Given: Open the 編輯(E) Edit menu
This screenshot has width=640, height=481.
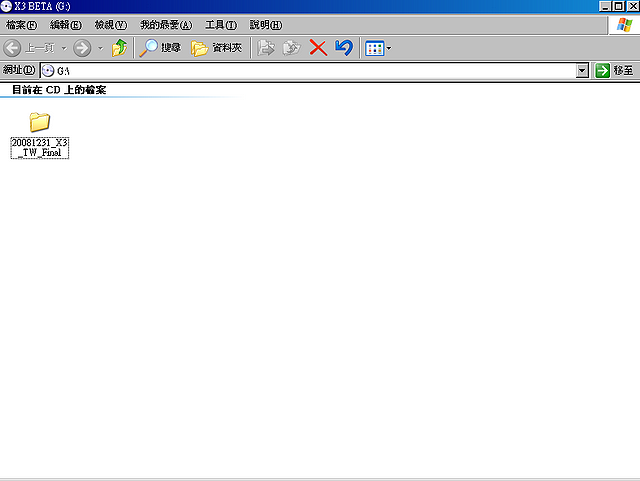Looking at the screenshot, I should pyautogui.click(x=66, y=25).
